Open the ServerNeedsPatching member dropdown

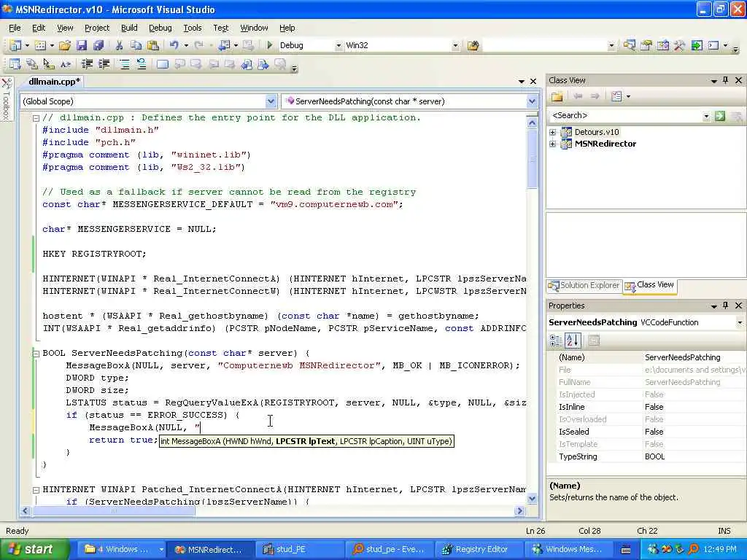532,101
